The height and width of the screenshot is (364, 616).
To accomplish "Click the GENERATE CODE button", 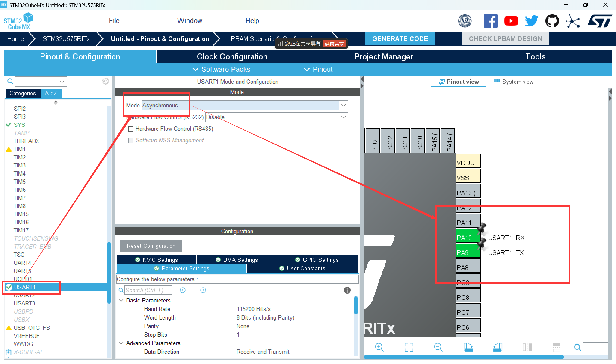I will 400,39.
